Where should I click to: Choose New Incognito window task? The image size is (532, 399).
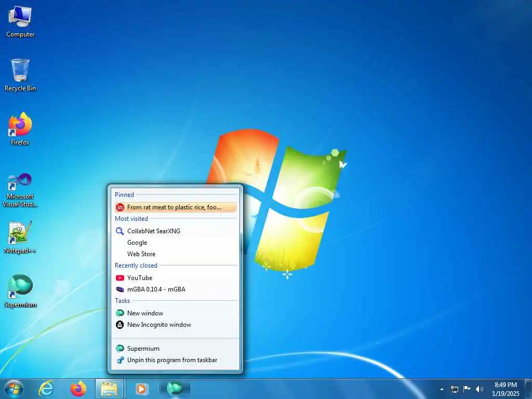click(176, 325)
